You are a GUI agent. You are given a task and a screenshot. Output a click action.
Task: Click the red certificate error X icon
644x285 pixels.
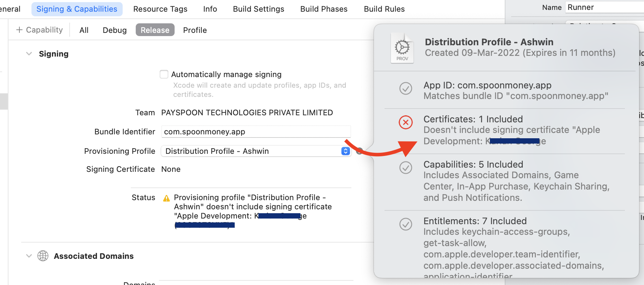tap(405, 122)
